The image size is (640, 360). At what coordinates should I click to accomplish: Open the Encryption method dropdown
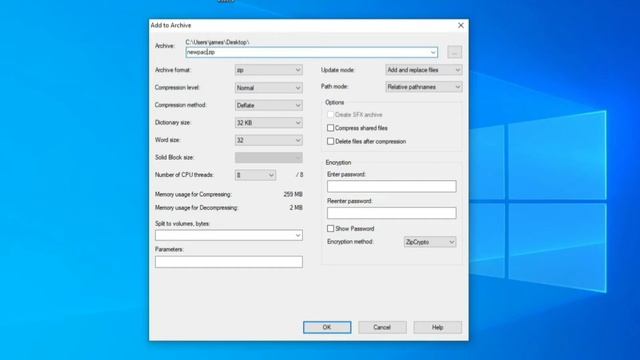430,242
